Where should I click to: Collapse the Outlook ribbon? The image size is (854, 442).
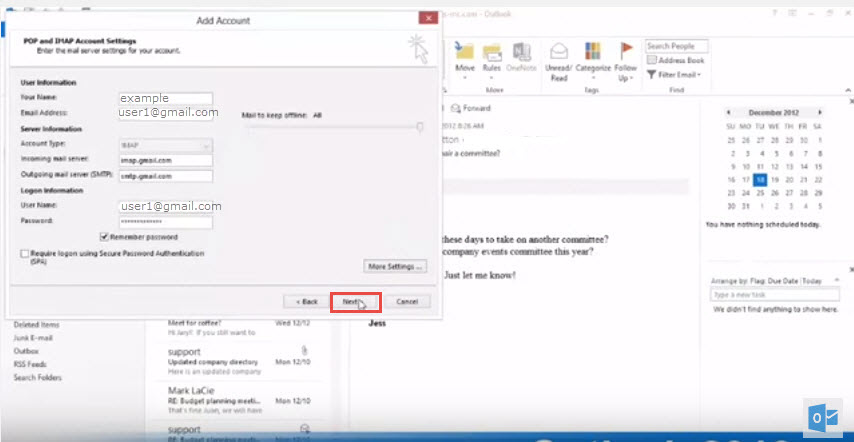coord(847,90)
